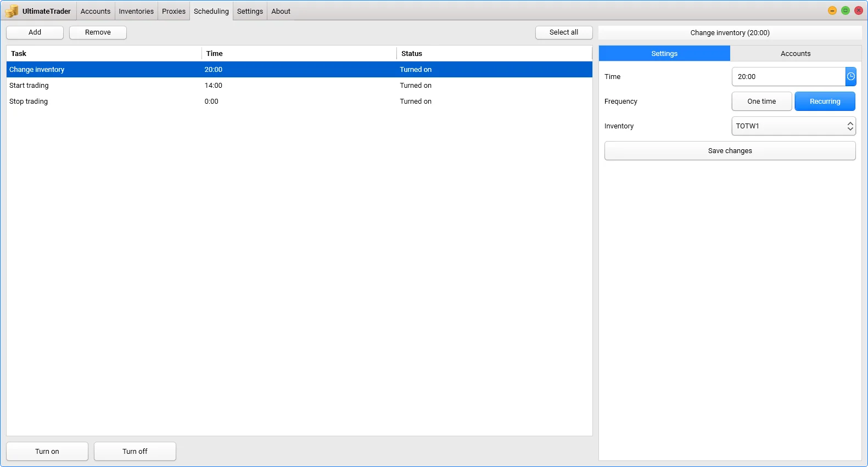Open the Inventory TOTW1 dropdown

click(x=793, y=126)
